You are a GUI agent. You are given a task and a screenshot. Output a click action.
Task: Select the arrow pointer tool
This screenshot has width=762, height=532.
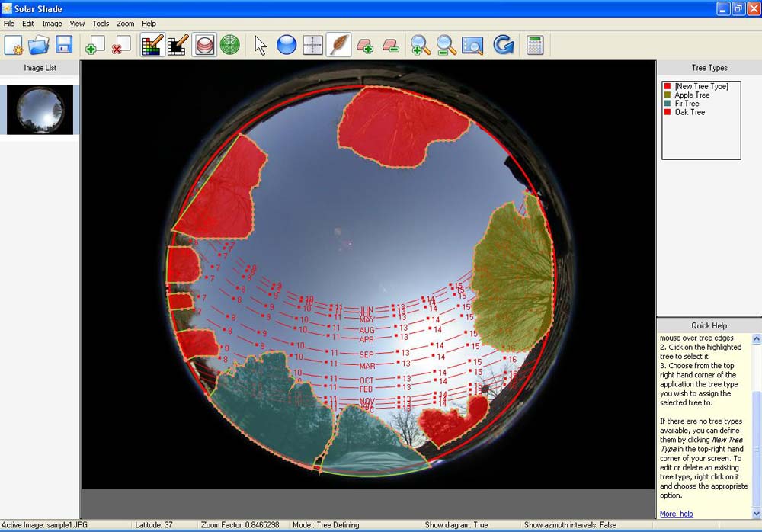click(x=261, y=46)
